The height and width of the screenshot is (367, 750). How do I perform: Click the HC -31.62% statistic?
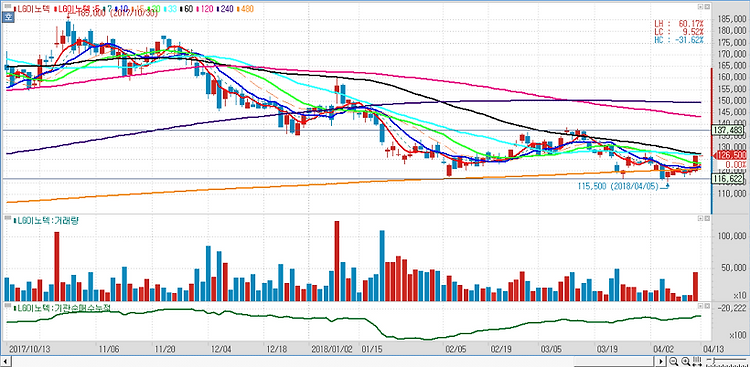click(679, 40)
